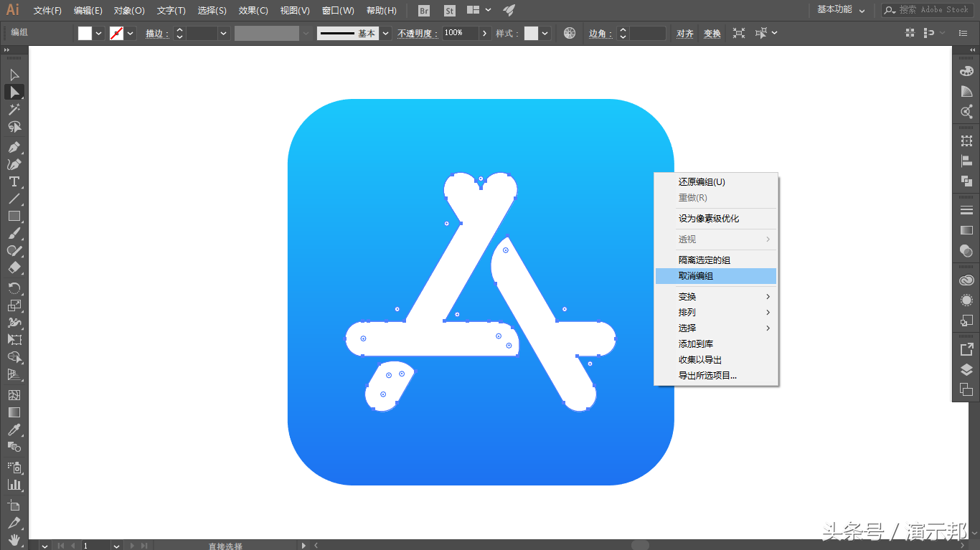Image resolution: width=980 pixels, height=550 pixels.
Task: Expand the stroke weight dropdown
Action: tap(224, 33)
